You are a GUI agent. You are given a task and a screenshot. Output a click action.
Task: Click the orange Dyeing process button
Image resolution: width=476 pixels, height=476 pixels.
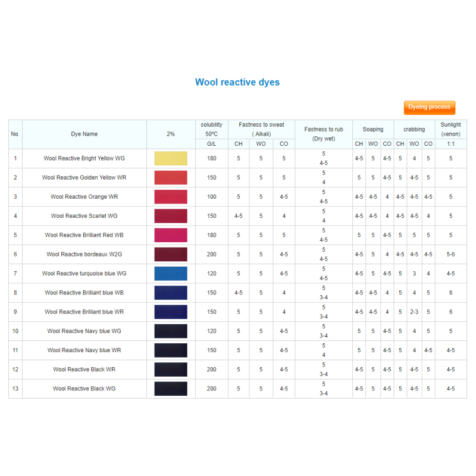429,107
